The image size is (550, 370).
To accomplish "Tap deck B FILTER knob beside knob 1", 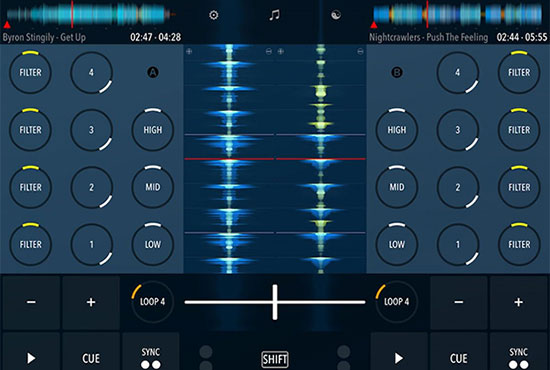I will (519, 244).
